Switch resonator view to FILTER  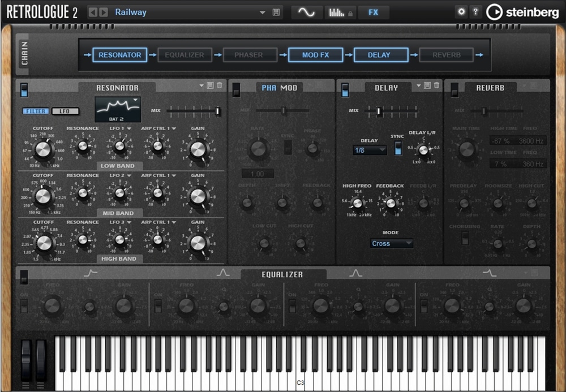pyautogui.click(x=36, y=111)
